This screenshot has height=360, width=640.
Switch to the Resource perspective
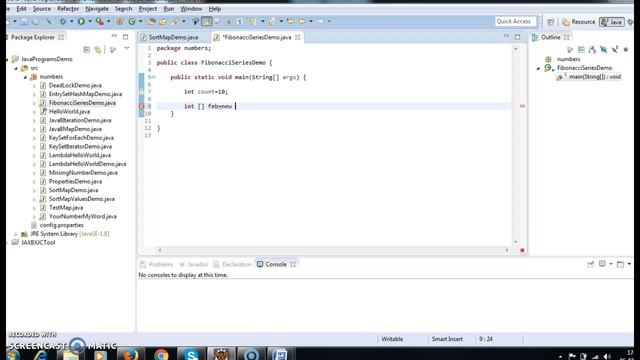tap(578, 22)
